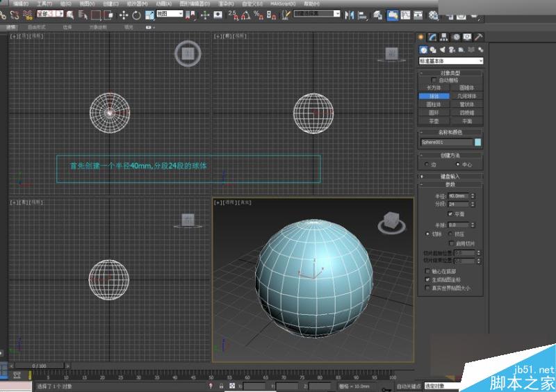
Task: Enable the 轴心在底部 checkbox
Action: (x=427, y=271)
